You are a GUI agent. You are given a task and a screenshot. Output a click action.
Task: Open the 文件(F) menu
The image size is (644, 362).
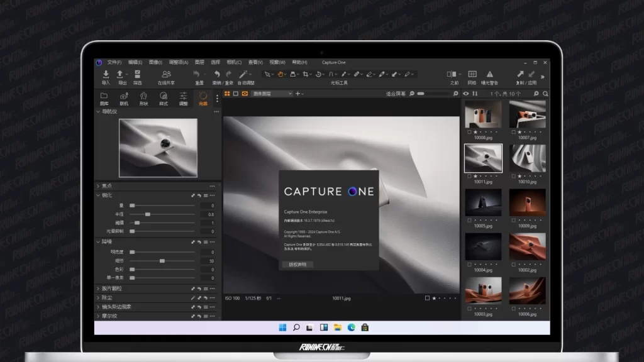click(114, 62)
